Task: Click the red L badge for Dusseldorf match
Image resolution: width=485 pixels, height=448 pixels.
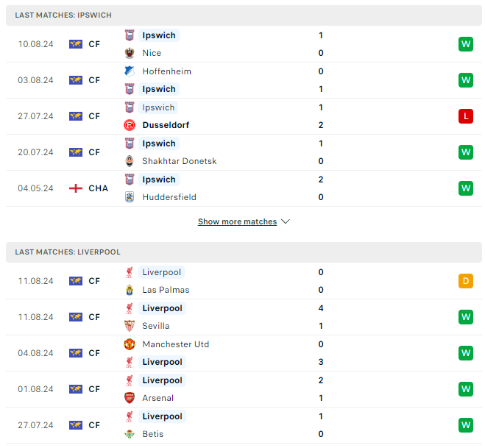Action: click(465, 116)
